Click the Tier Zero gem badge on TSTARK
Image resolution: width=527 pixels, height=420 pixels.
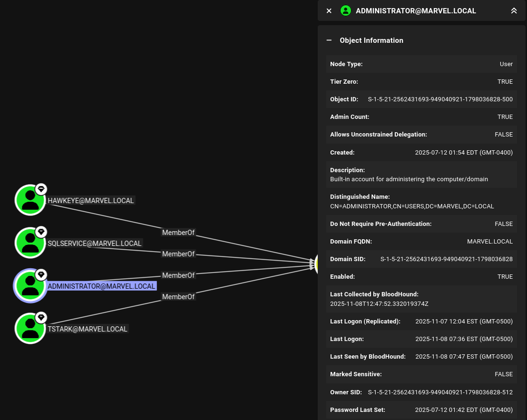coord(41,318)
